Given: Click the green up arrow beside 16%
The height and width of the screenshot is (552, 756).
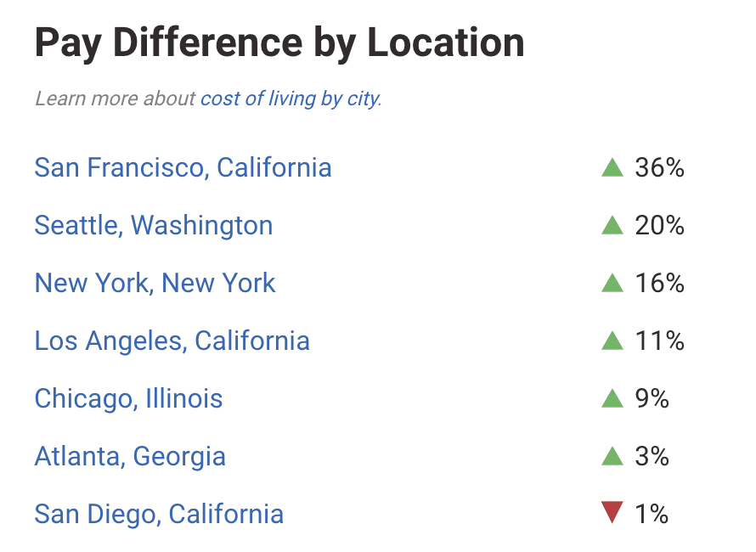Looking at the screenshot, I should pyautogui.click(x=612, y=283).
